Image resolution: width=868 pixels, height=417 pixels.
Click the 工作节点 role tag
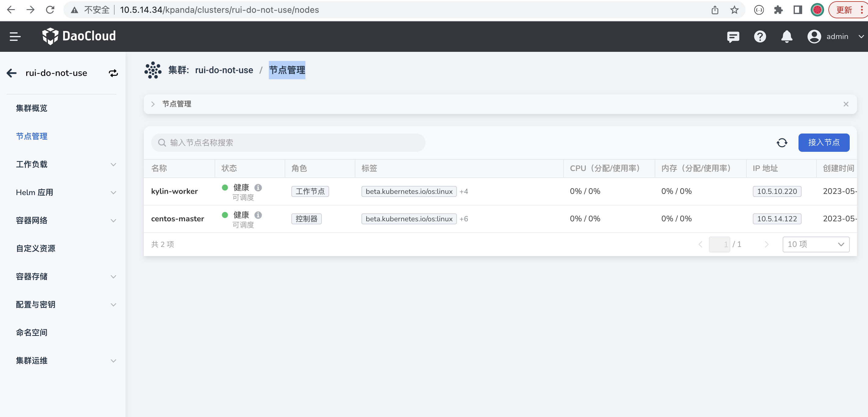pyautogui.click(x=310, y=191)
